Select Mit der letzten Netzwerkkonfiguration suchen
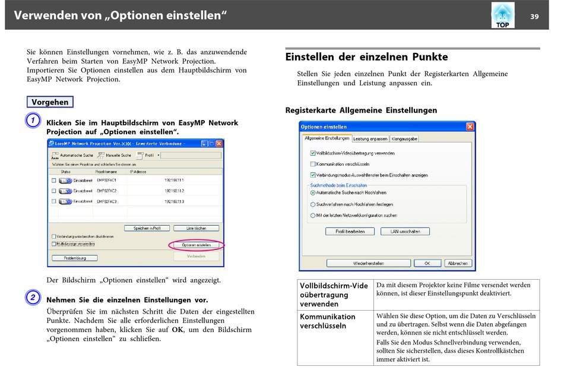564x392 pixels. point(312,216)
